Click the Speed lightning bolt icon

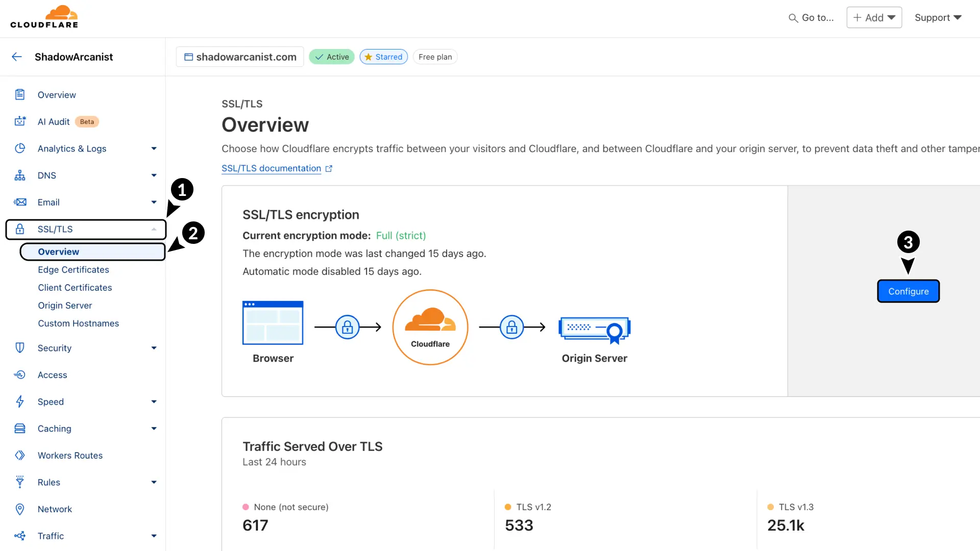(20, 402)
